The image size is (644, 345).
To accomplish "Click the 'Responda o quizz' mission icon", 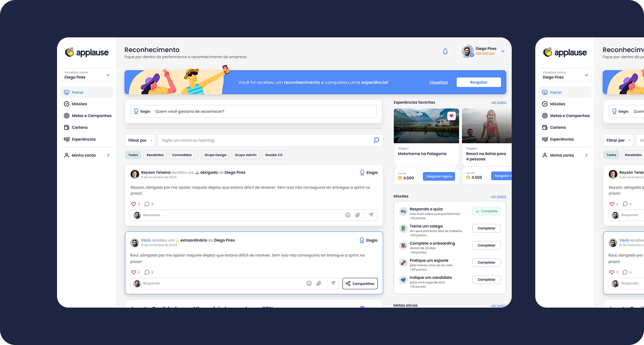I will click(403, 211).
